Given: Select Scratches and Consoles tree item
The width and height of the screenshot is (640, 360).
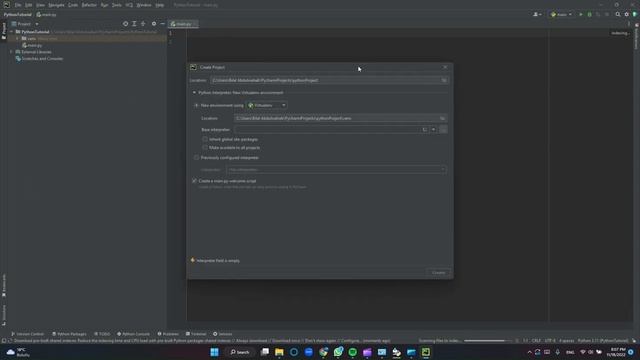Looking at the screenshot, I should click(x=39, y=59).
